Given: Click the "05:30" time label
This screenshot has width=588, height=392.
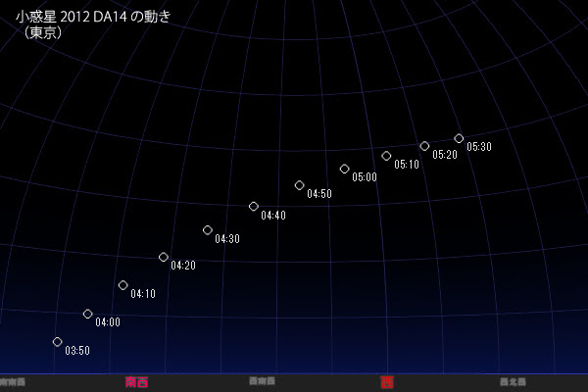Looking at the screenshot, I should pyautogui.click(x=479, y=147).
